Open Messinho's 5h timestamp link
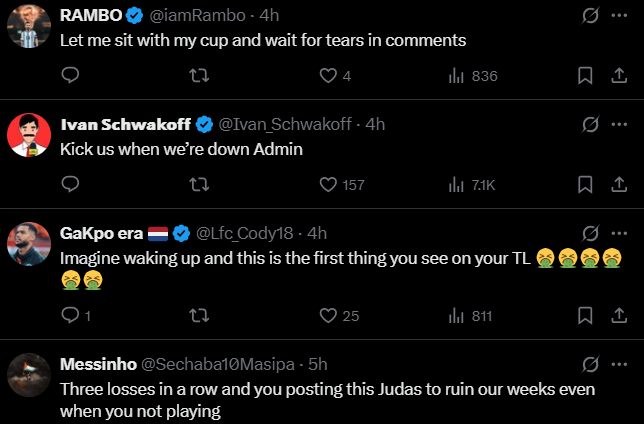Screen dimensions: 644x424 (x=319, y=364)
